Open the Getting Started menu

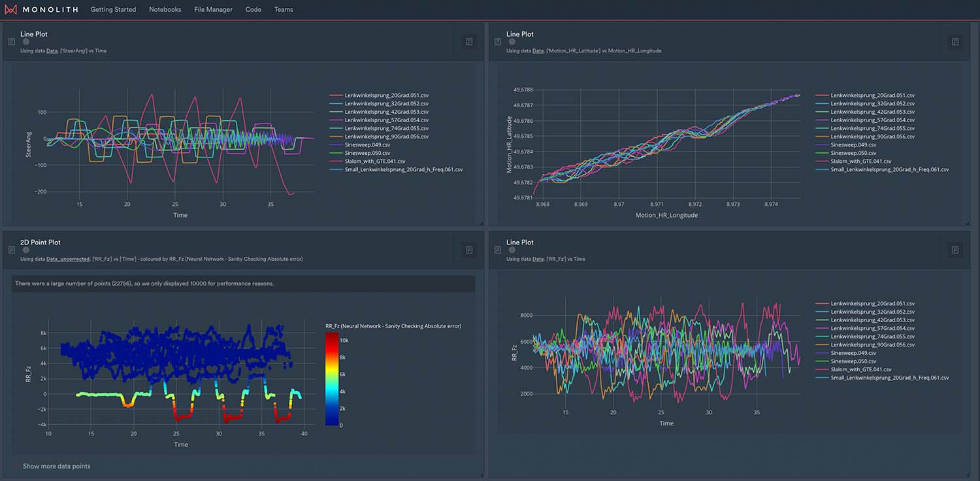coord(114,10)
